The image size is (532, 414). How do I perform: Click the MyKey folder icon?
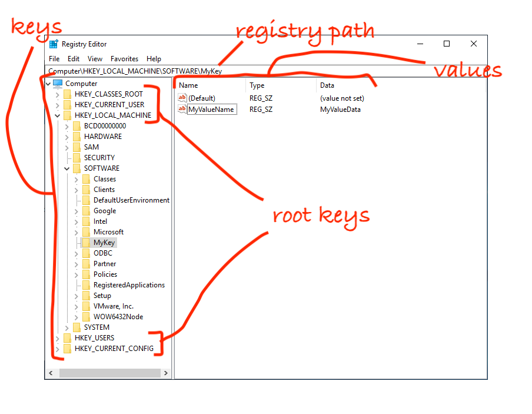click(x=86, y=243)
